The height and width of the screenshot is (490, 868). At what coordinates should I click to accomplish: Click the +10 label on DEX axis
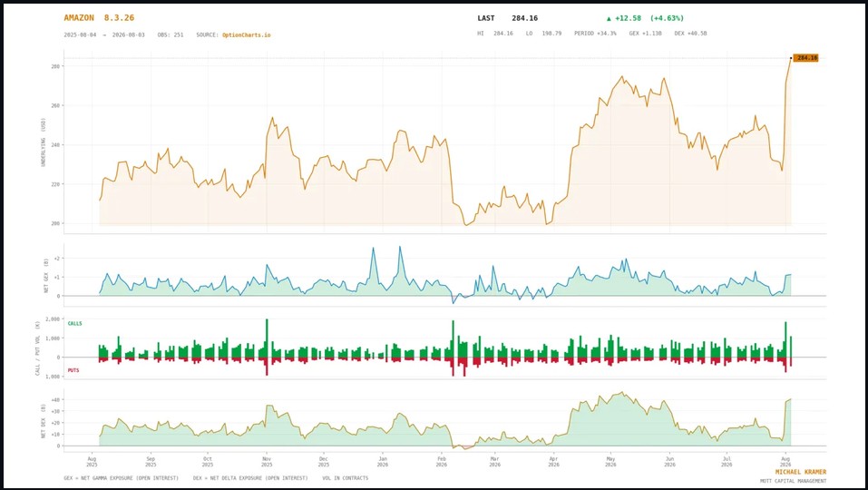tap(54, 435)
